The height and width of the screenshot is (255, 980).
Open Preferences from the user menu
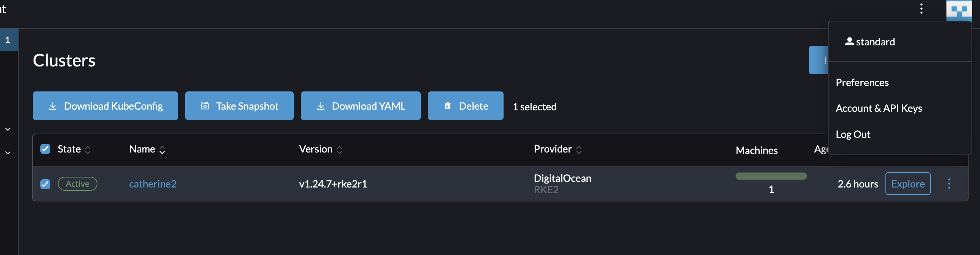[x=862, y=82]
